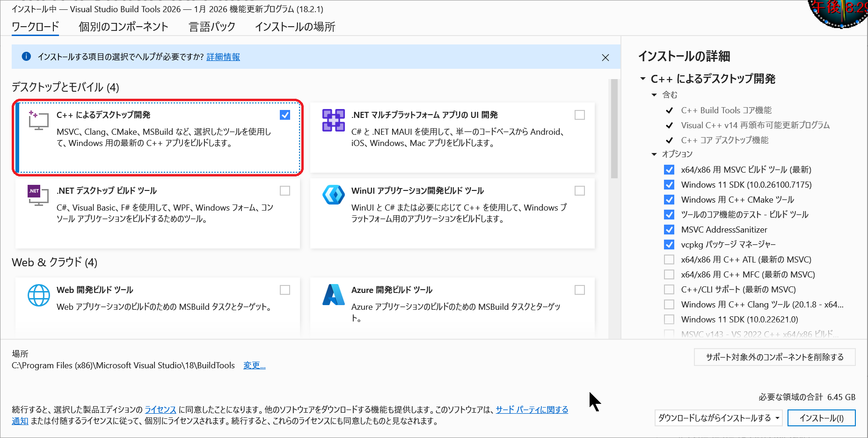This screenshot has width=868, height=438.
Task: Click the info icon in the help banner
Action: click(26, 56)
